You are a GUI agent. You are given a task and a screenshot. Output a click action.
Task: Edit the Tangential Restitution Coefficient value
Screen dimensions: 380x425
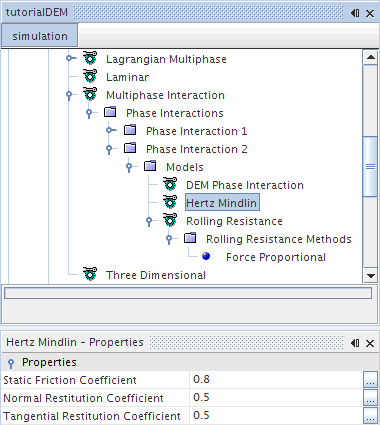(x=276, y=416)
